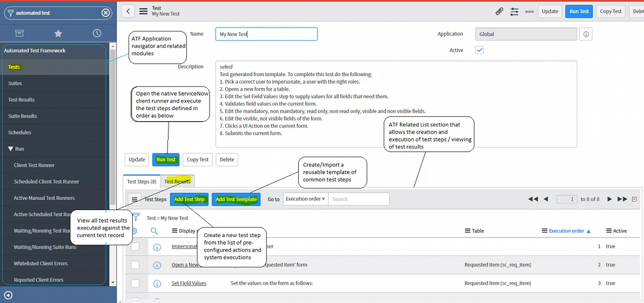Screen dimensions: 644x303
Task: Open the attachments paperclip icon
Action: [x=499, y=11]
